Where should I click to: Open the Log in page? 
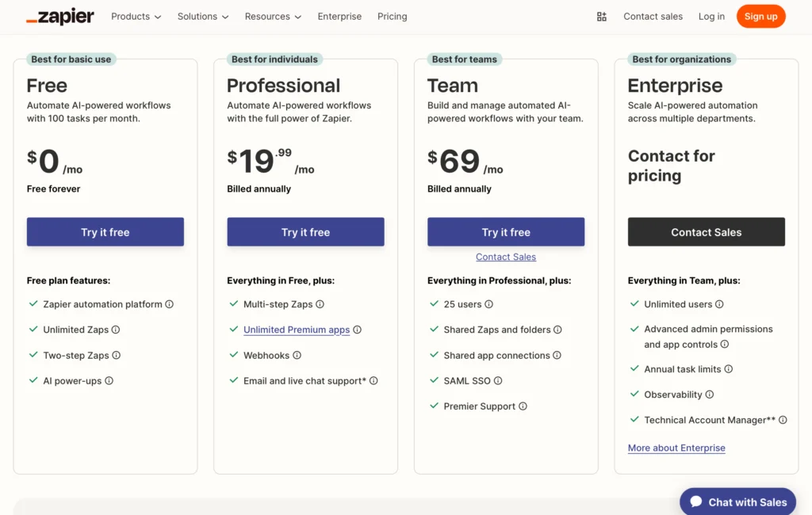point(711,17)
